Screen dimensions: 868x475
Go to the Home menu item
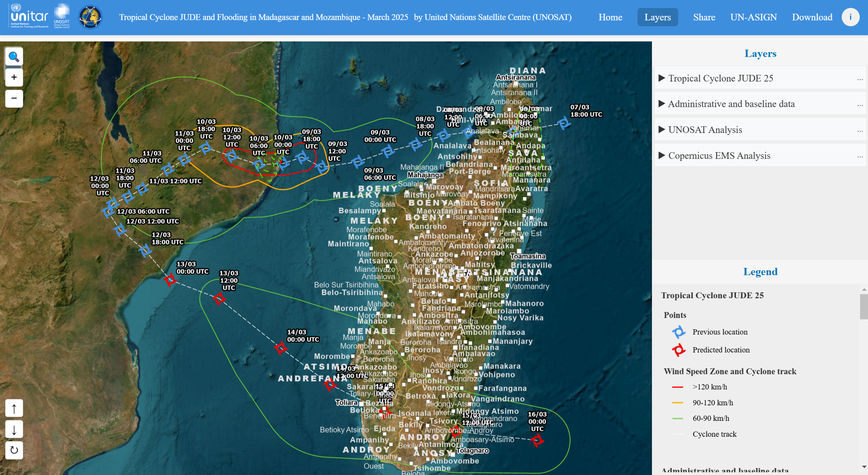point(610,17)
